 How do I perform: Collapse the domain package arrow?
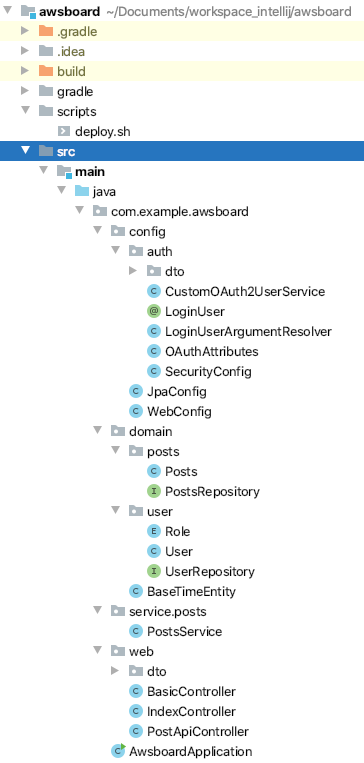coord(97,431)
